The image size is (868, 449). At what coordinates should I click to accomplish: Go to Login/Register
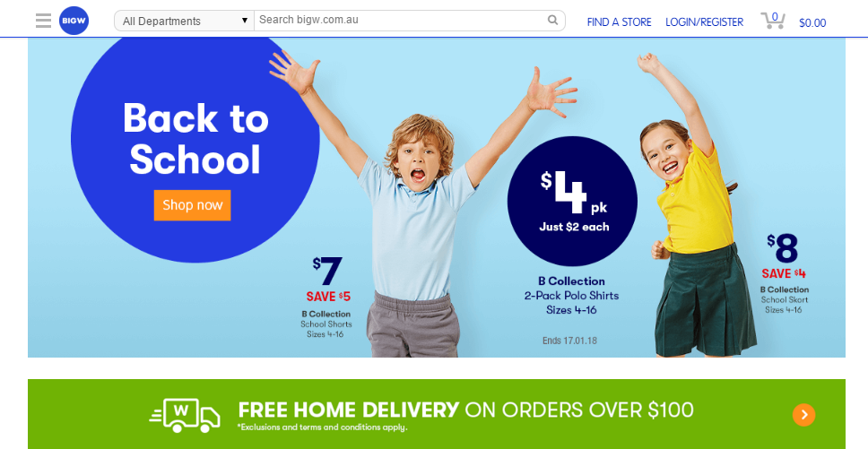pos(704,22)
